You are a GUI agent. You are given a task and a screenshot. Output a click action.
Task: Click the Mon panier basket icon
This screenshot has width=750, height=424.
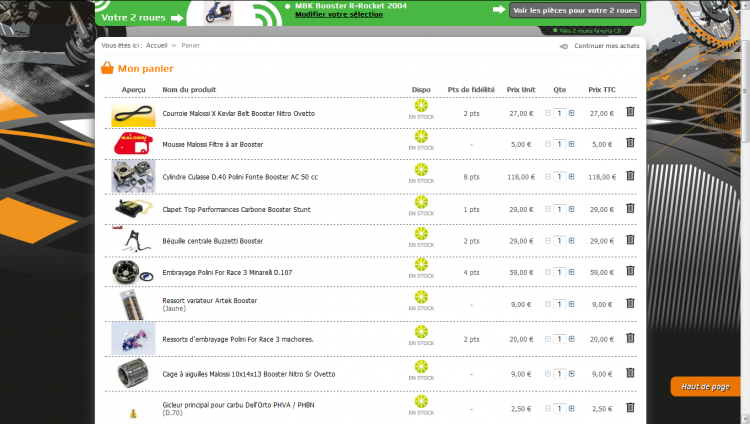(107, 68)
